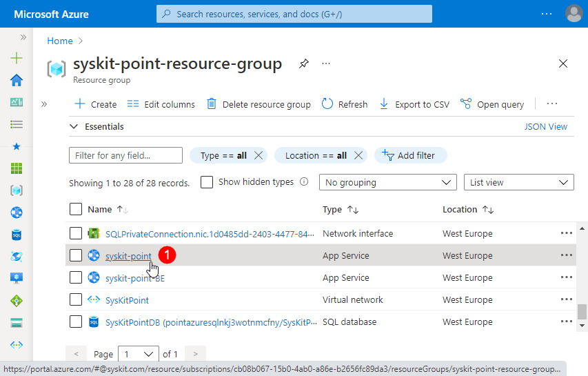This screenshot has height=376, width=588.
Task: Open the Dashboard chart icon in sidebar
Action: tap(17, 102)
